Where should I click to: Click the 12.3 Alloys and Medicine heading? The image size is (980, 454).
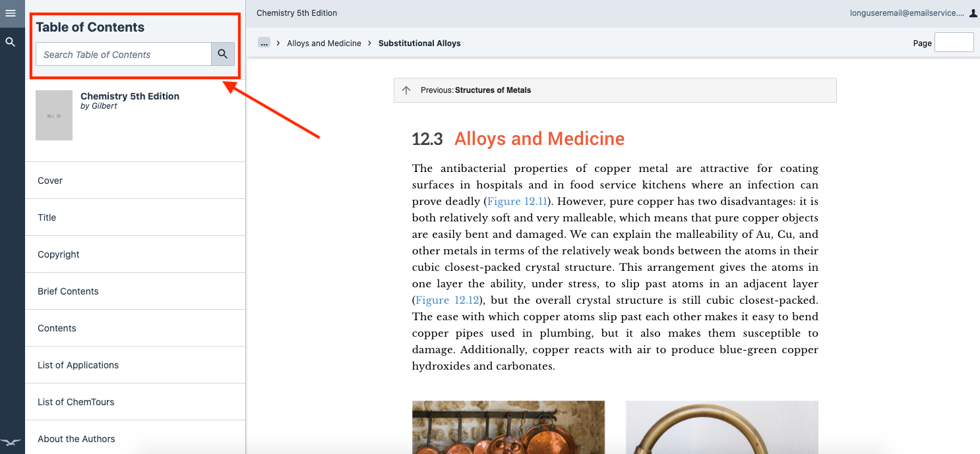(x=518, y=139)
